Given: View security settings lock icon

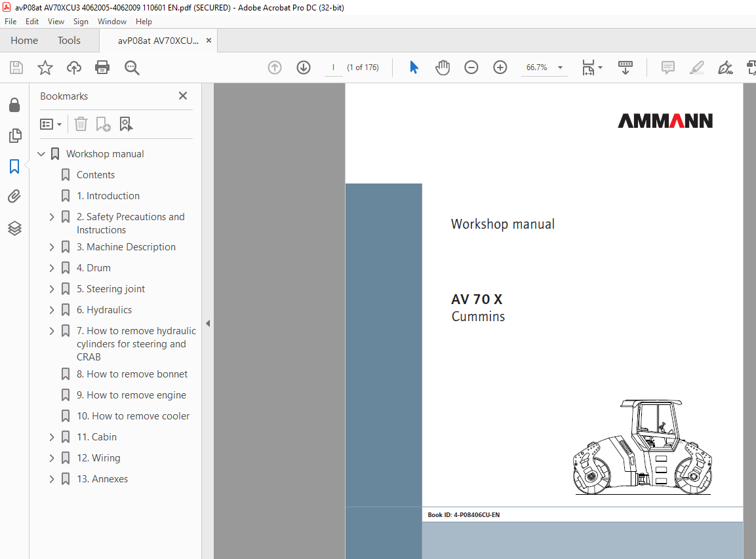Looking at the screenshot, I should [x=14, y=105].
